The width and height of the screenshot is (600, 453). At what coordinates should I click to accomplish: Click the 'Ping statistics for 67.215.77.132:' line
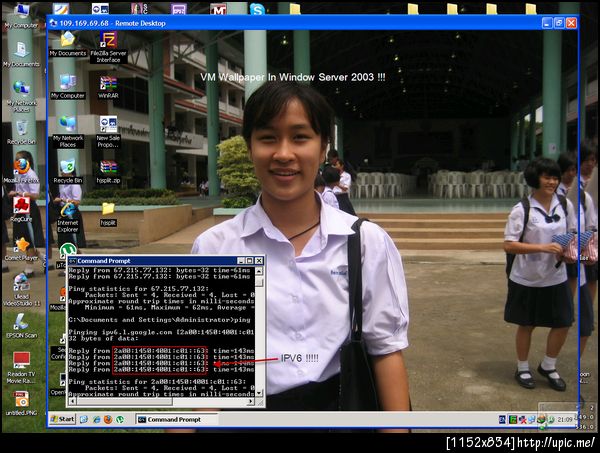[x=139, y=288]
